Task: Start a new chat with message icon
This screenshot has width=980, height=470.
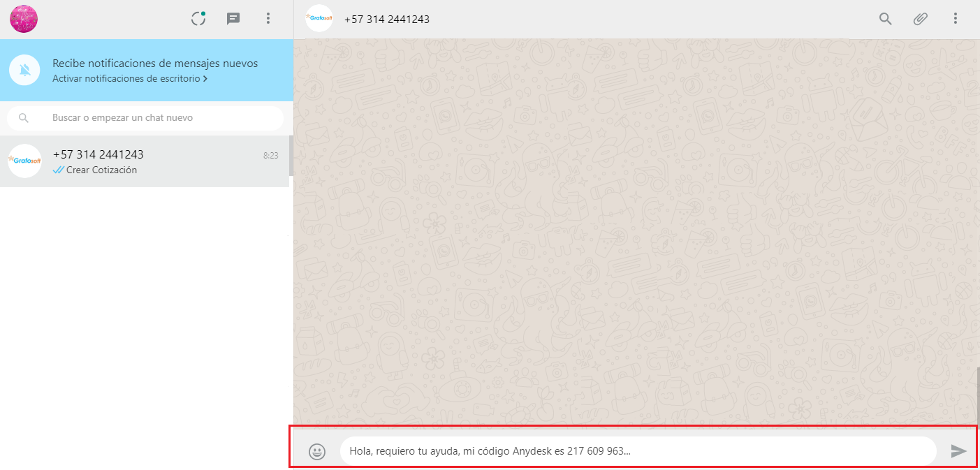Action: pos(233,19)
